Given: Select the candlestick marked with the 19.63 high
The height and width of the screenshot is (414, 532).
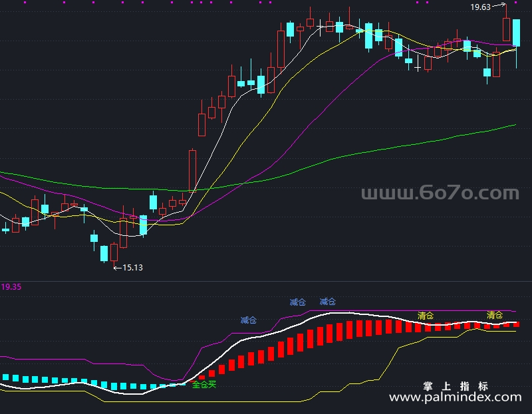Looking at the screenshot, I should click(506, 29).
